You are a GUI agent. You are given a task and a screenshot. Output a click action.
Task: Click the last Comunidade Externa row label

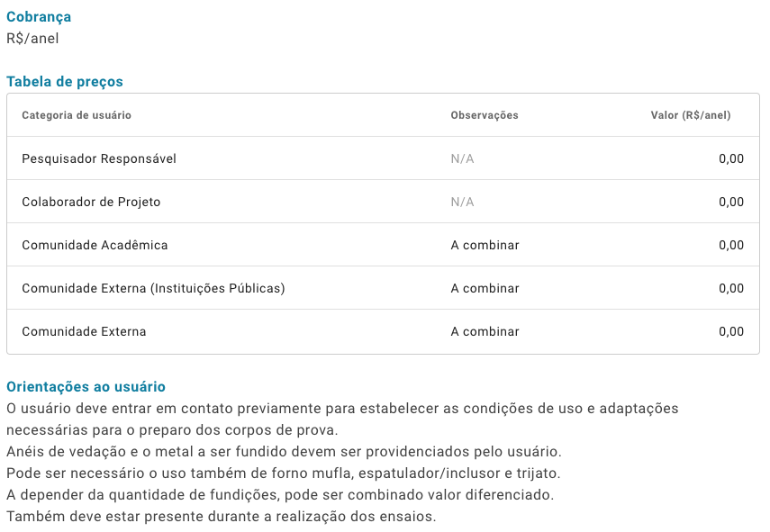[x=84, y=331]
